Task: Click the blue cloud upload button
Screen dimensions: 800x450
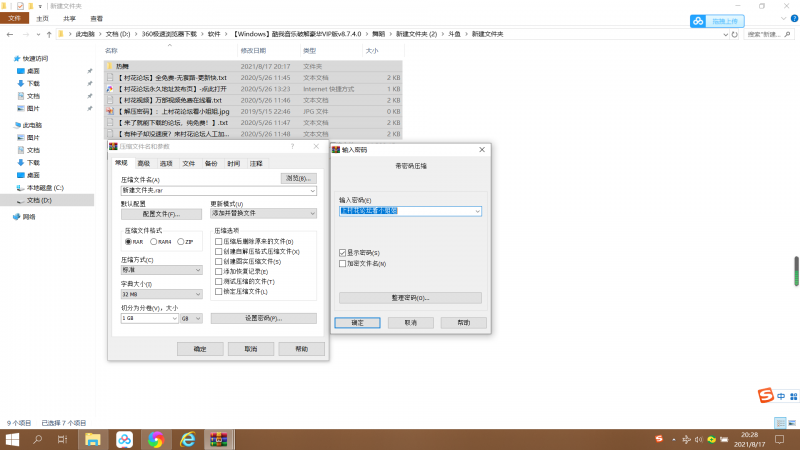Action: click(x=716, y=20)
